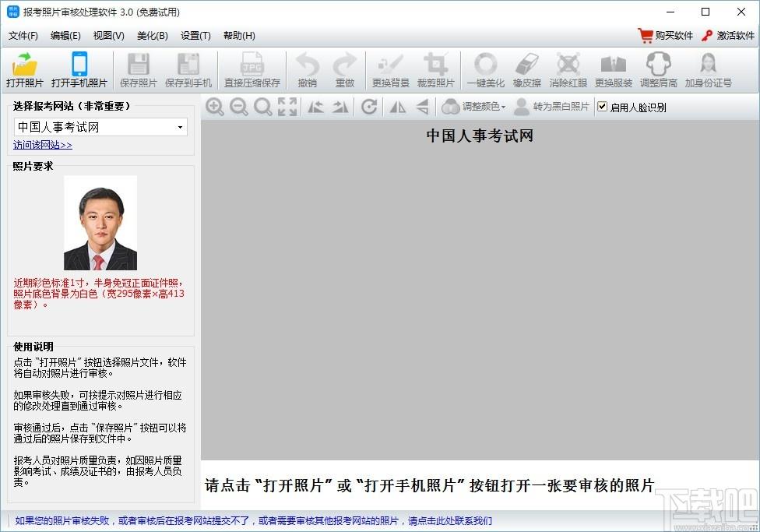The image size is (760, 532).
Task: Click the fit-to-window expand arrows icon
Action: tap(287, 107)
